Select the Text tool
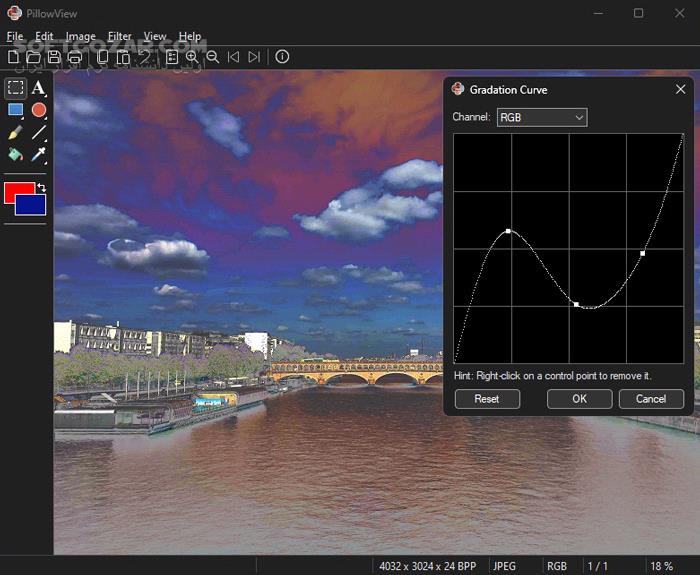 click(x=39, y=88)
